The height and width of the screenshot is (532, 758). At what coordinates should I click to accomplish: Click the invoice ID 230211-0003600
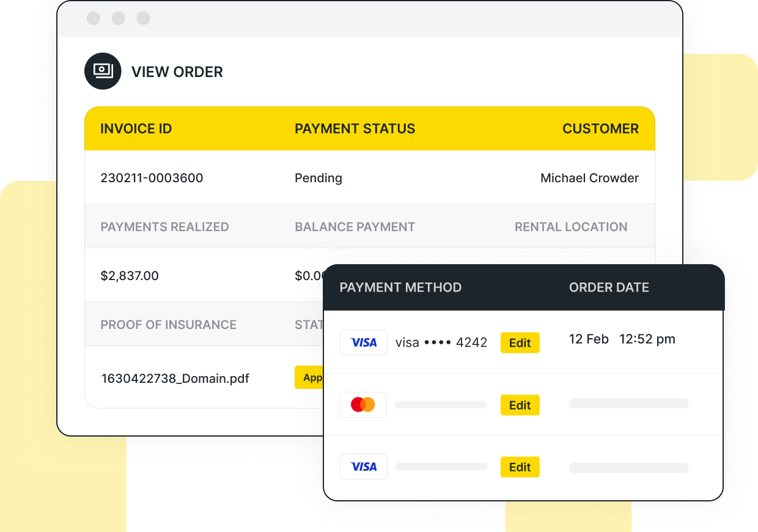click(x=153, y=178)
